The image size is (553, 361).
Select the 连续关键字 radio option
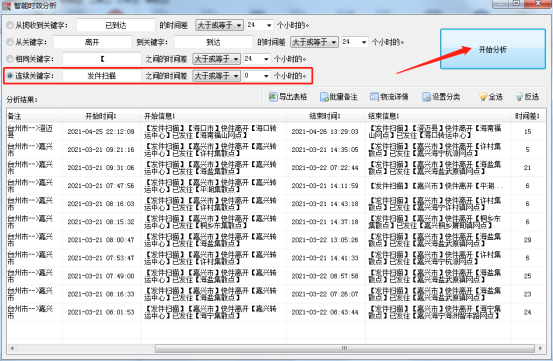click(10, 76)
